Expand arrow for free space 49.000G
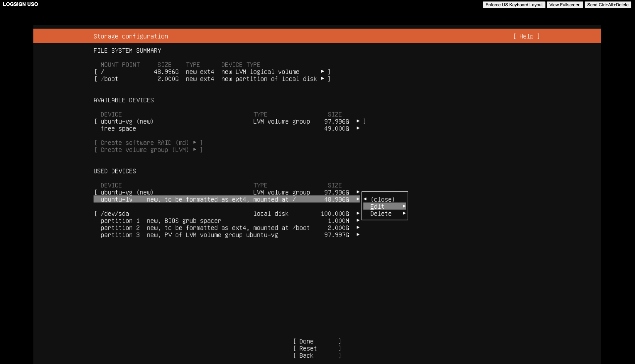Viewport: 635px width, 364px height. (x=358, y=129)
